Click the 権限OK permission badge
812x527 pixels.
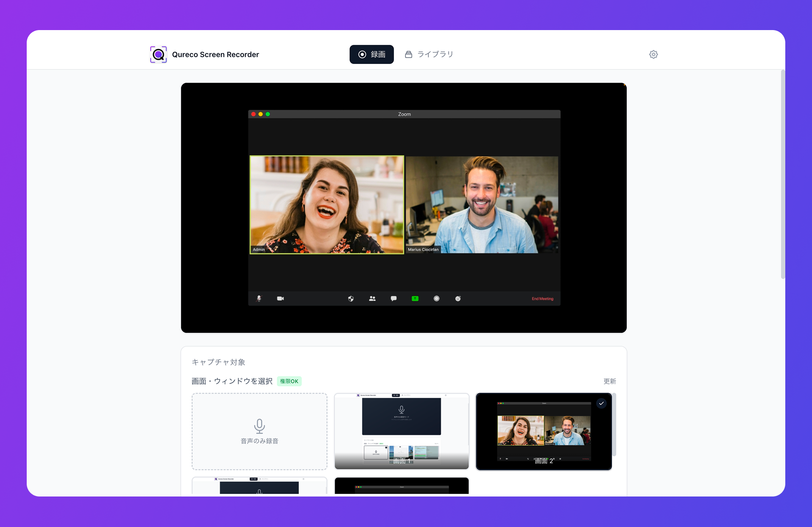[x=289, y=381]
